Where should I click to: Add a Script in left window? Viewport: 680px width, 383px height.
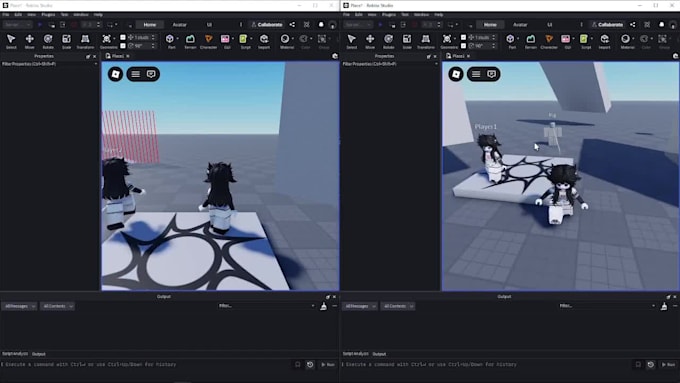click(x=244, y=41)
